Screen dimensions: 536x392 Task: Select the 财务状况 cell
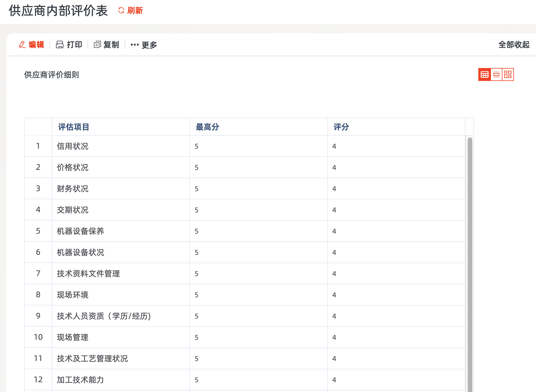tap(121, 189)
